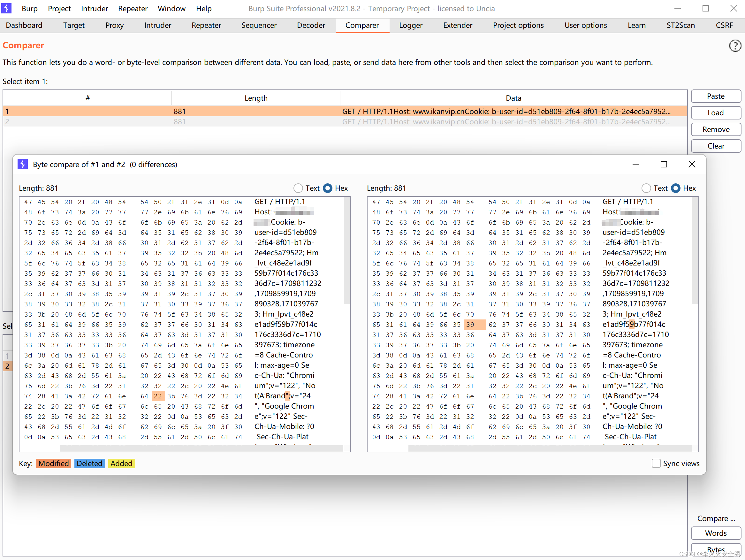Click the Modified color key swatch
Image resolution: width=745 pixels, height=560 pixels.
click(x=54, y=463)
